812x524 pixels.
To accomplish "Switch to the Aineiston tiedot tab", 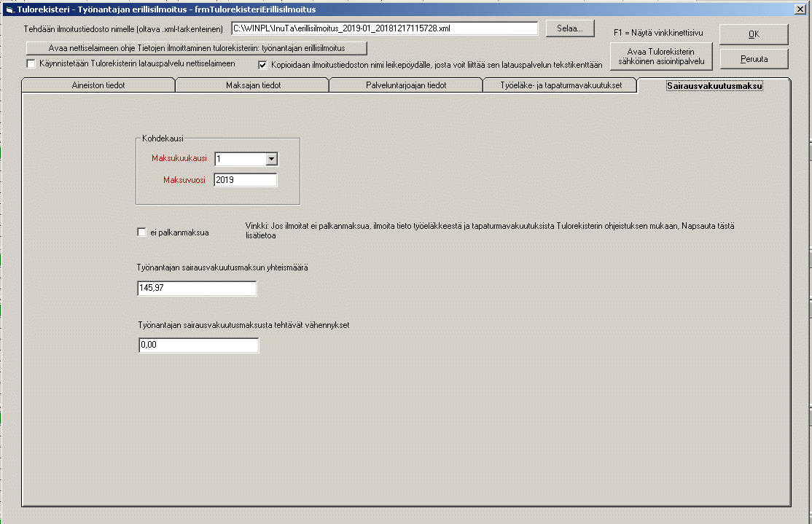I will [x=98, y=85].
